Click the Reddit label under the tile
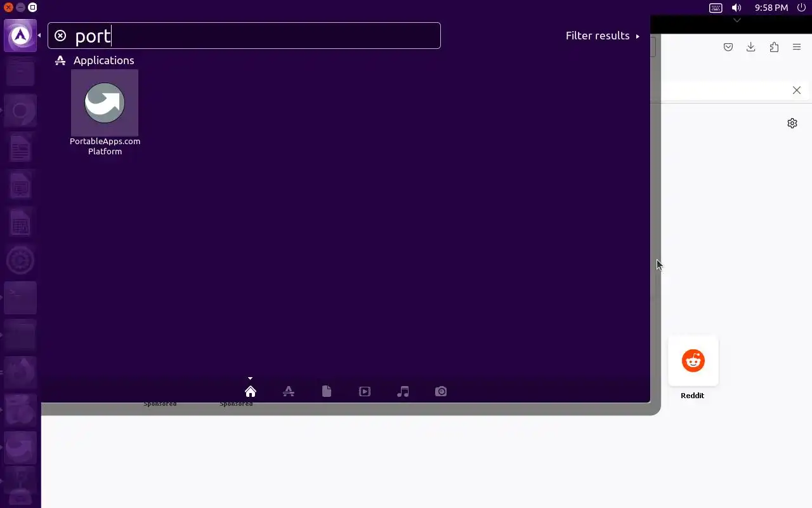The image size is (812, 508). coord(692,396)
